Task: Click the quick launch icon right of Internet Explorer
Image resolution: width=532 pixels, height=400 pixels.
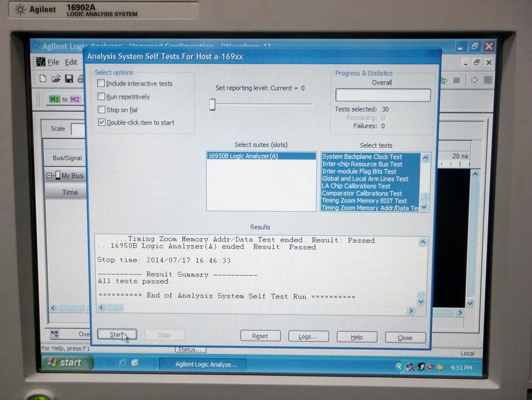Action: (135, 363)
